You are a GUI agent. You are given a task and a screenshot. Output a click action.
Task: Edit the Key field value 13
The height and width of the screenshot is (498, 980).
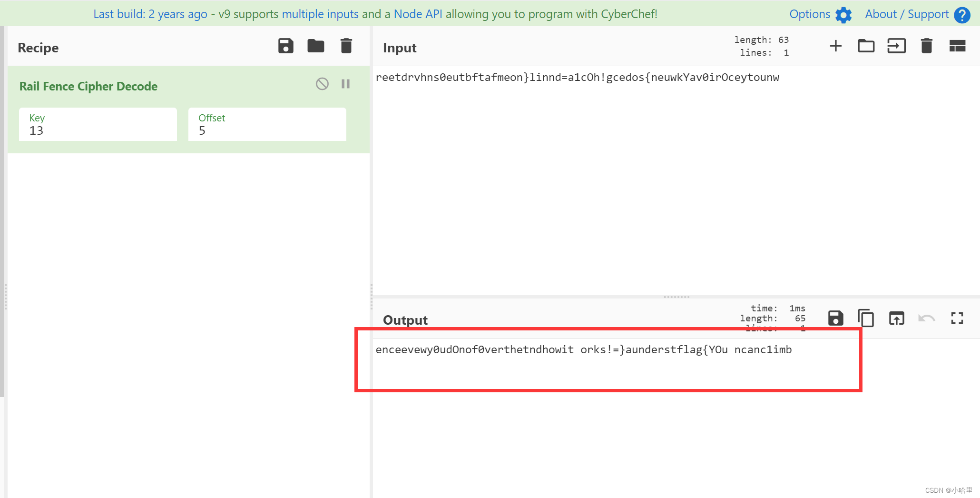click(98, 124)
